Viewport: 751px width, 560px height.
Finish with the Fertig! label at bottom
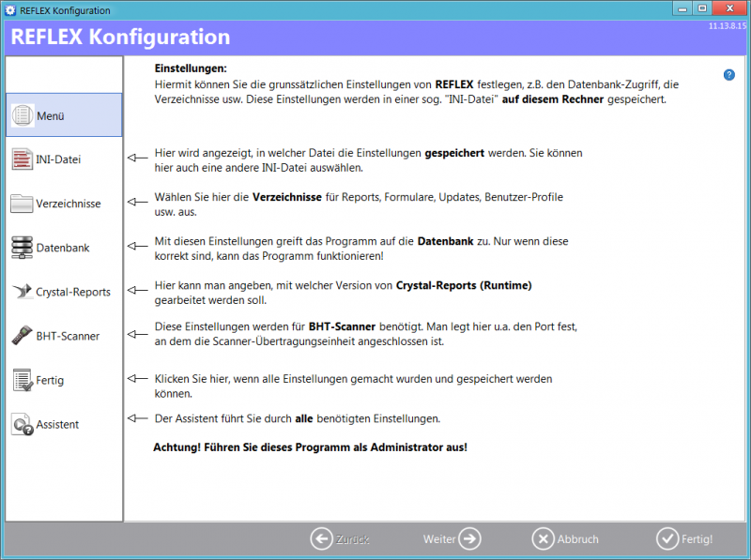coord(697,539)
